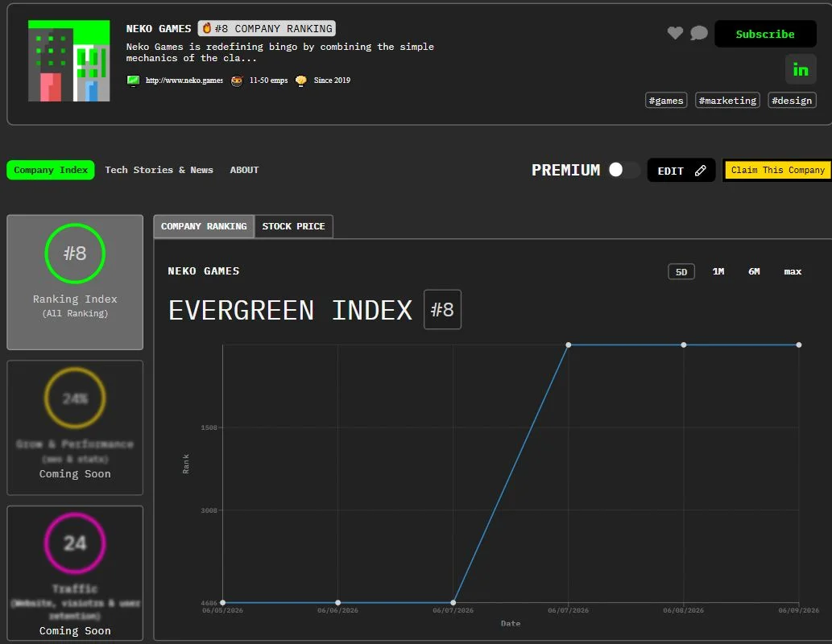Click chart data point at 06/09/2026
832x644 pixels.
[798, 345]
